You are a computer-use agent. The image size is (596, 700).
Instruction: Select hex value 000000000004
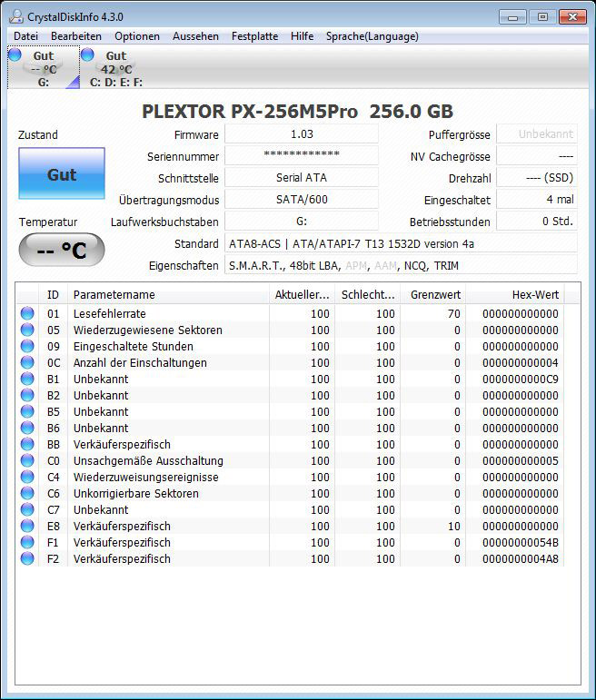click(x=520, y=363)
